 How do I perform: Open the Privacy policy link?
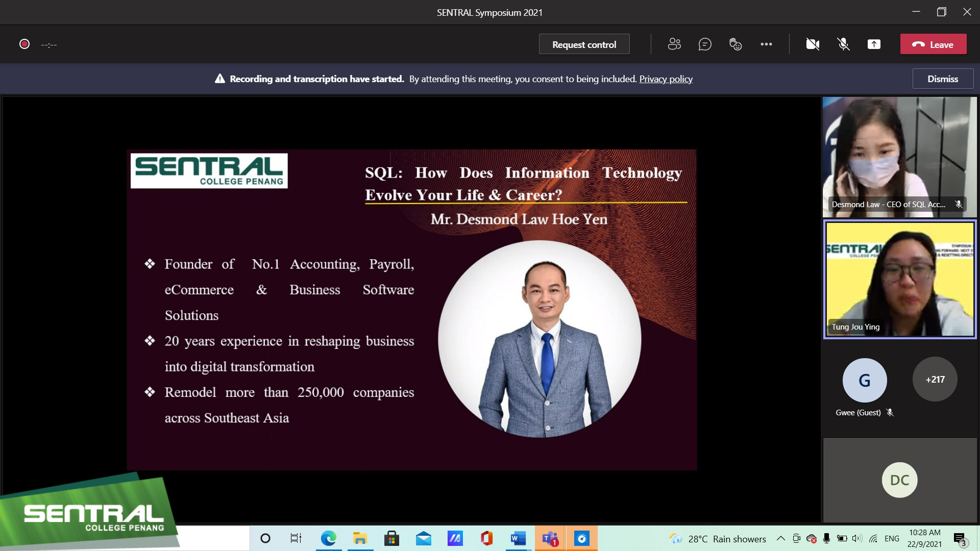click(x=666, y=79)
